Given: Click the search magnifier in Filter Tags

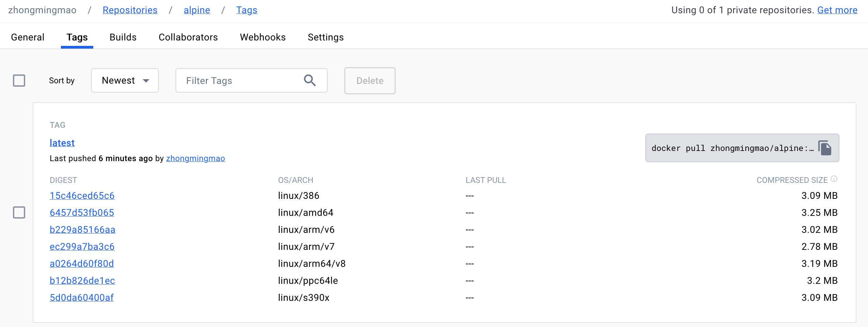Looking at the screenshot, I should tap(309, 81).
